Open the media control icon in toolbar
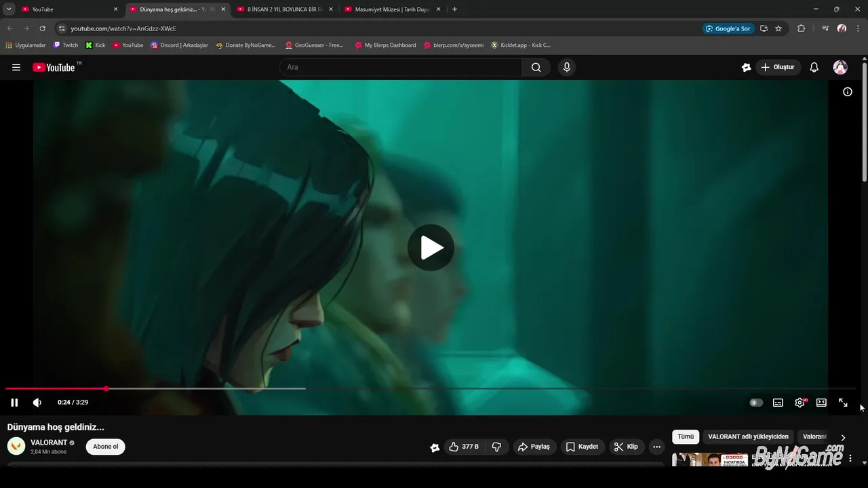Viewport: 868px width, 488px height. [x=825, y=28]
